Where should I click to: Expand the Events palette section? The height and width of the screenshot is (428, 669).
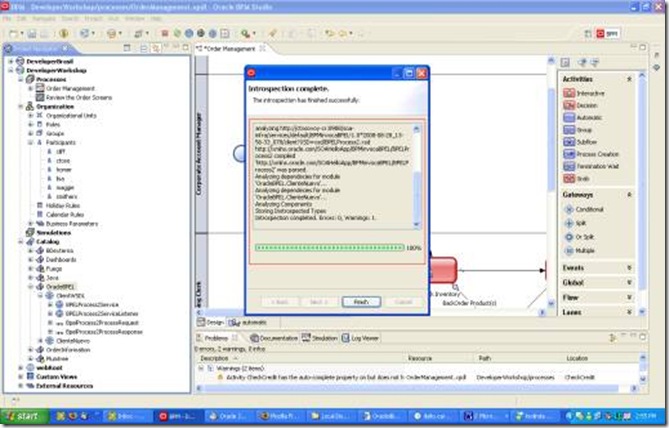(629, 268)
